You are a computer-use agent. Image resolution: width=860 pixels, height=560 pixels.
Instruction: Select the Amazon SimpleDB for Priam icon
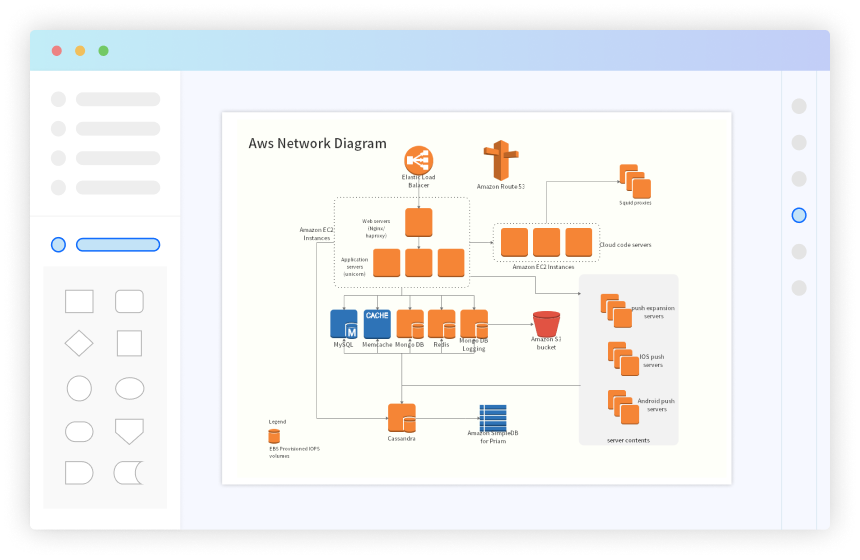coord(493,418)
